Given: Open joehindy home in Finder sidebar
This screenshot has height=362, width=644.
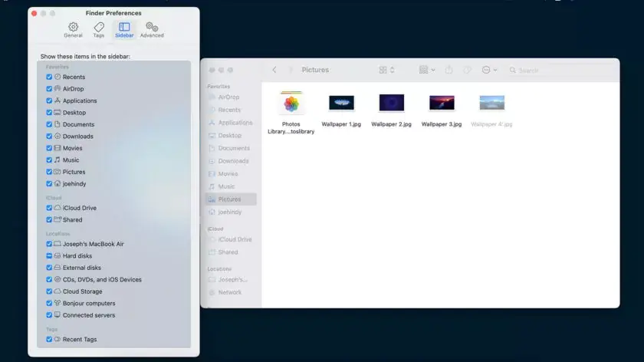Looking at the screenshot, I should click(x=231, y=212).
